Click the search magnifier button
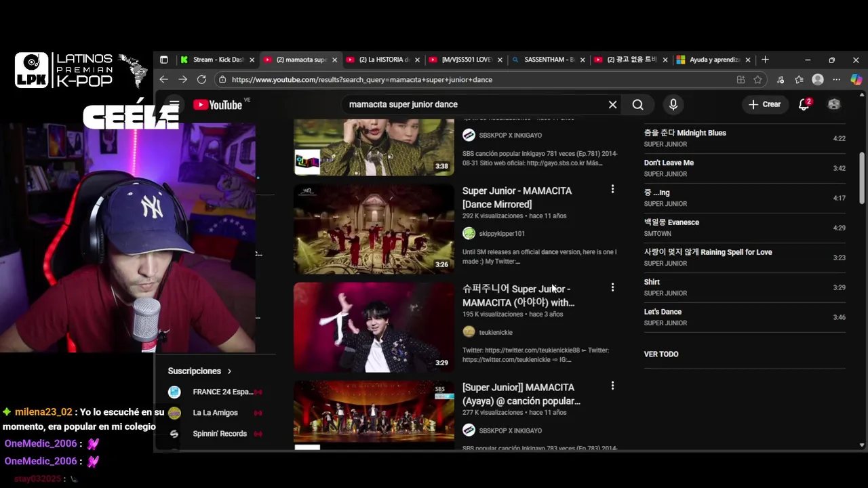 [637, 104]
